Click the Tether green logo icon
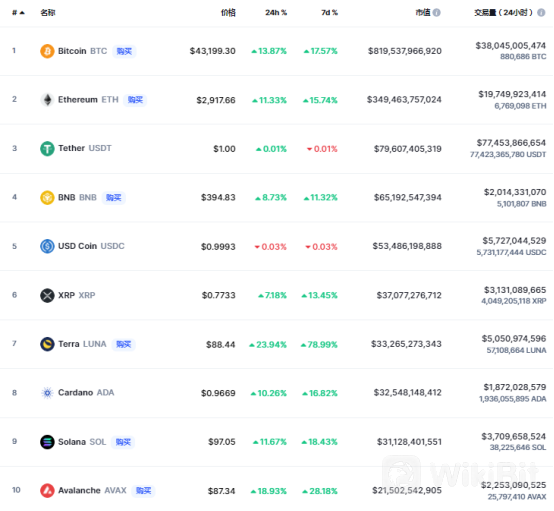Screen dimensions: 554x511 (x=47, y=148)
